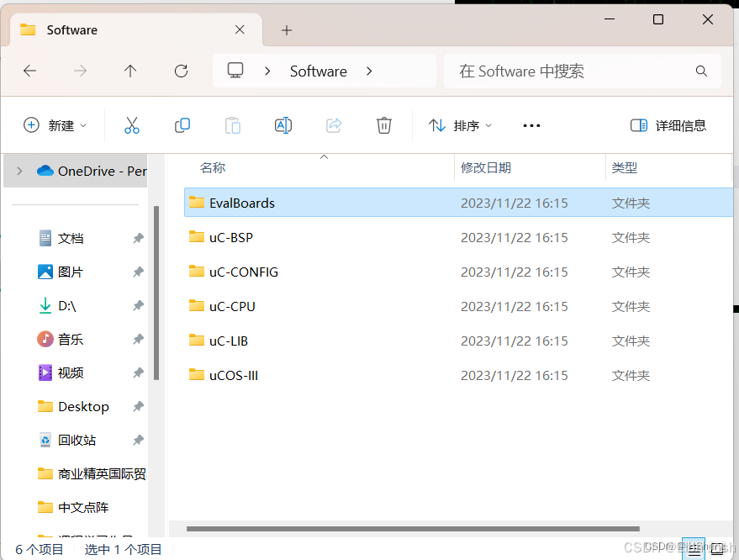
Task: Click the pin icon beside 回收站
Action: [138, 441]
